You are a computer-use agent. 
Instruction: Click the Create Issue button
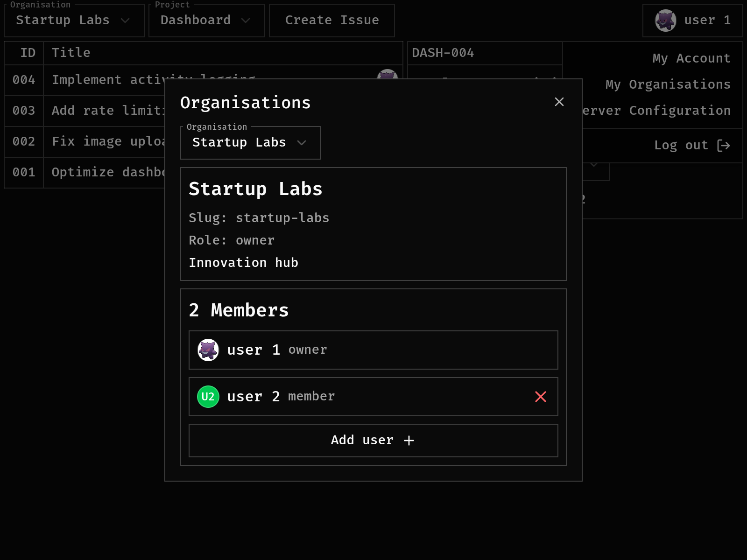(x=331, y=21)
